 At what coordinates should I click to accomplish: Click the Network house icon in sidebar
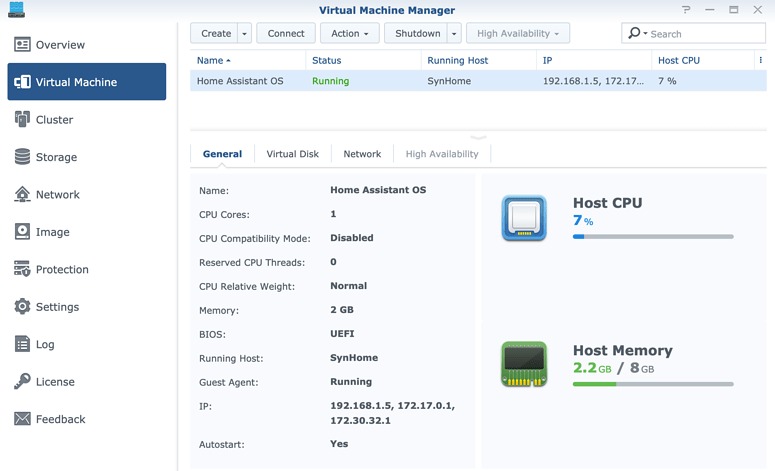point(22,194)
